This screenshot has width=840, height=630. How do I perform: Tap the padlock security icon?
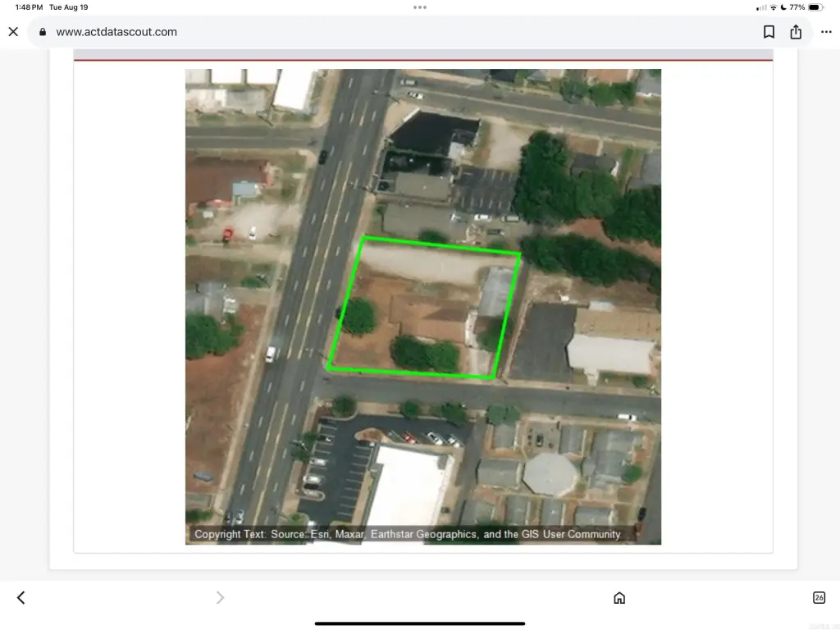[42, 32]
